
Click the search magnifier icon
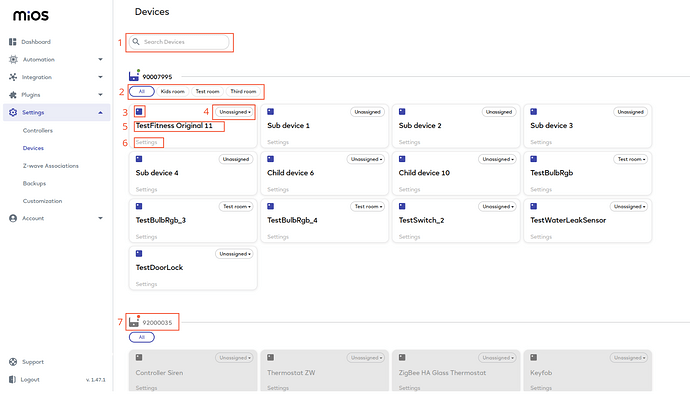point(136,41)
